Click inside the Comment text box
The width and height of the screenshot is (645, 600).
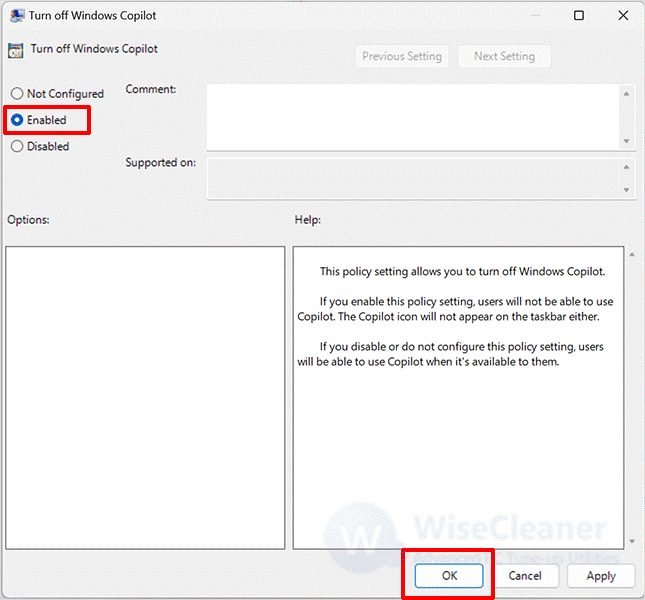coord(413,117)
